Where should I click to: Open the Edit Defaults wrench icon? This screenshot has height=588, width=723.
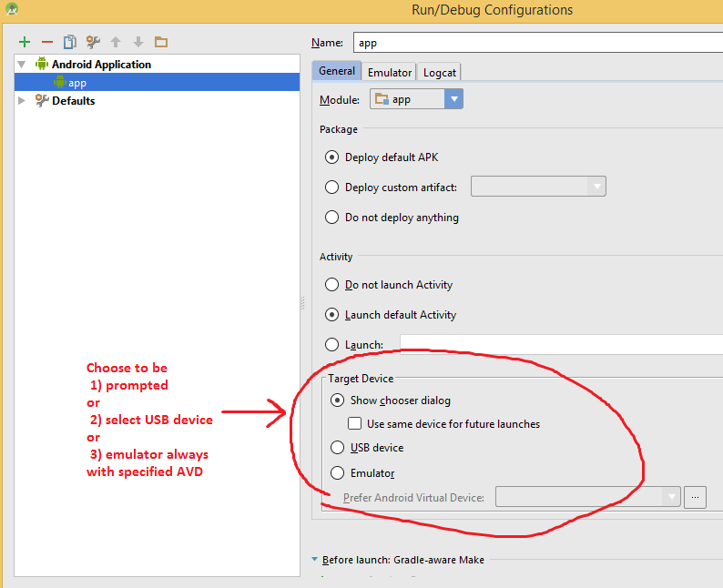point(93,42)
